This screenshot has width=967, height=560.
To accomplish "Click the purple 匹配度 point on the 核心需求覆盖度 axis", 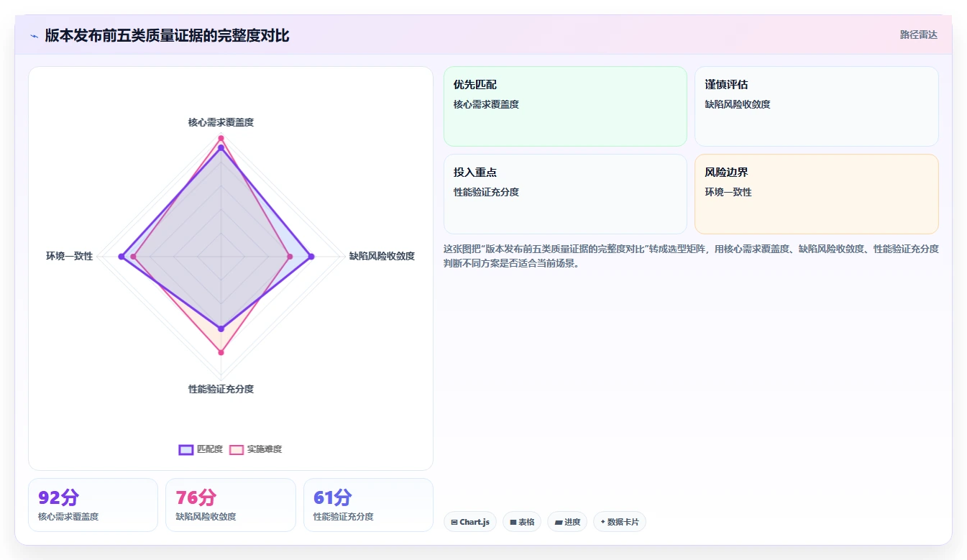I will pyautogui.click(x=221, y=147).
